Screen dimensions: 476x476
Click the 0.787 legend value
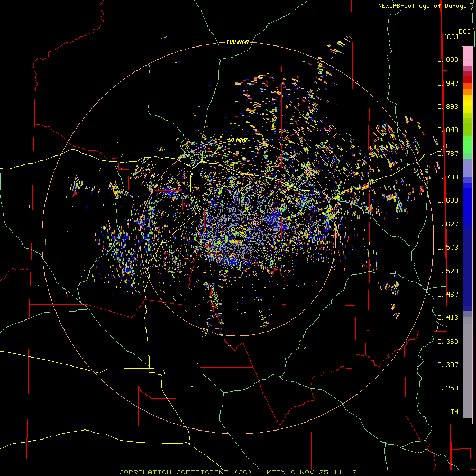tap(448, 153)
